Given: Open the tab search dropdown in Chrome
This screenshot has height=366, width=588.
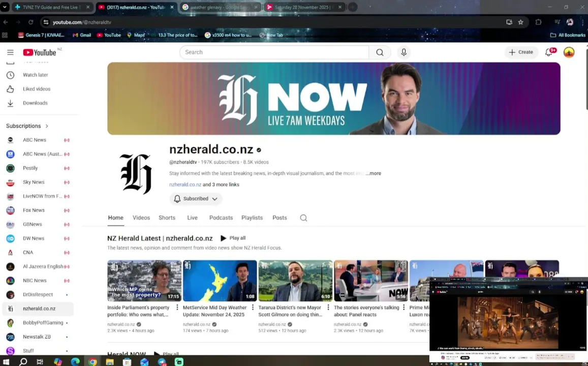Looking at the screenshot, I should point(5,7).
